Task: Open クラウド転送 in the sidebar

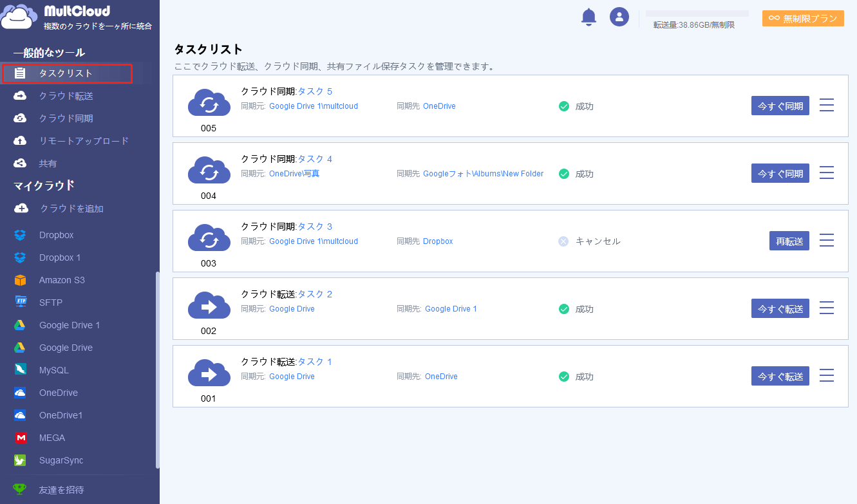Action: point(66,96)
